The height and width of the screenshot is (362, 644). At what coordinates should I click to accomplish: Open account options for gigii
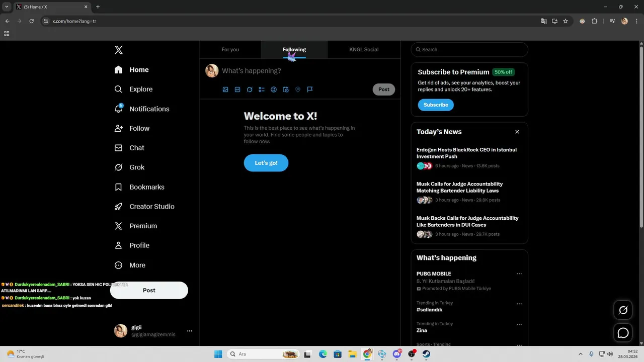189,331
